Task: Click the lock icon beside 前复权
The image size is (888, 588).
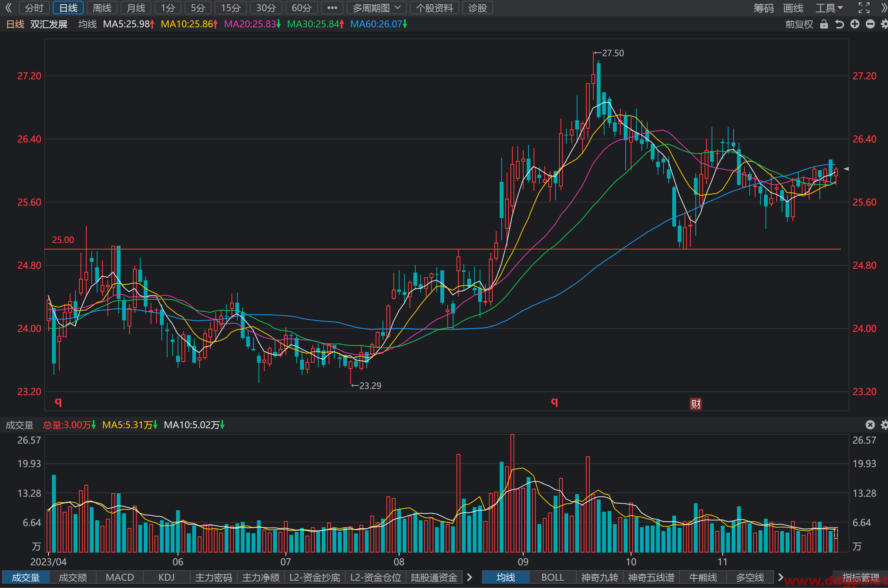Action: [824, 25]
